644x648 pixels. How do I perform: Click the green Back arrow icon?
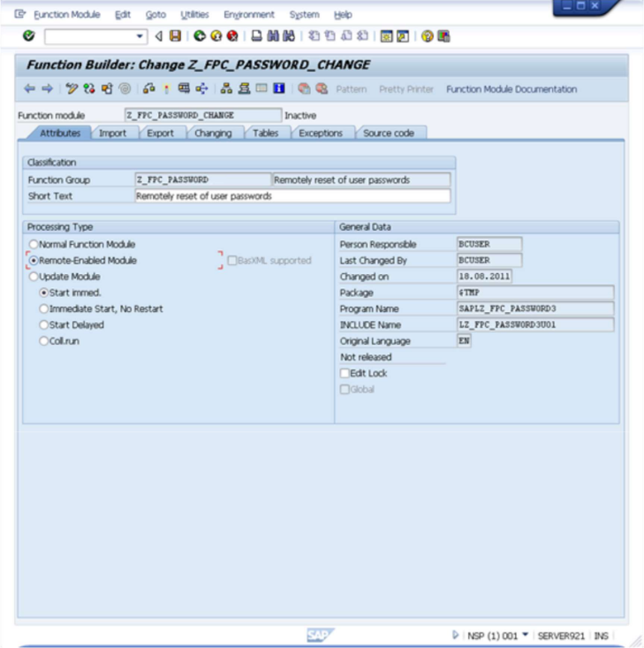coord(200,36)
